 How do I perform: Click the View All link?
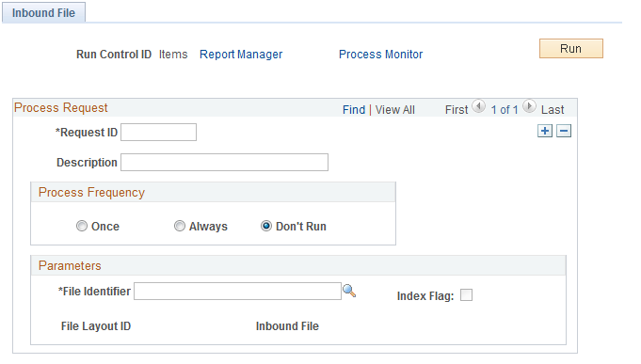point(395,110)
